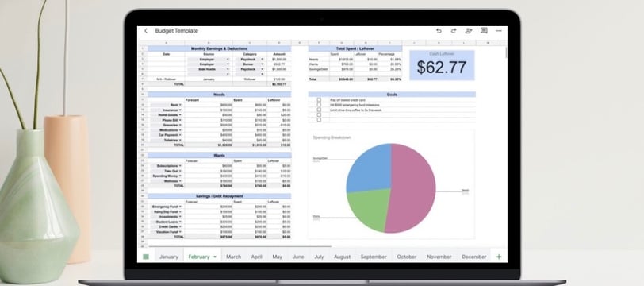Click the 'Spending Breakdown' chart title
Viewport: 644px width, 286px height.
332,137
